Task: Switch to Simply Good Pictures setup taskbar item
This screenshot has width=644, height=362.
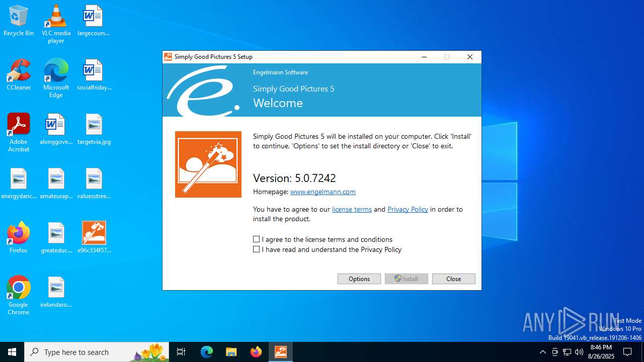Action: click(x=281, y=352)
